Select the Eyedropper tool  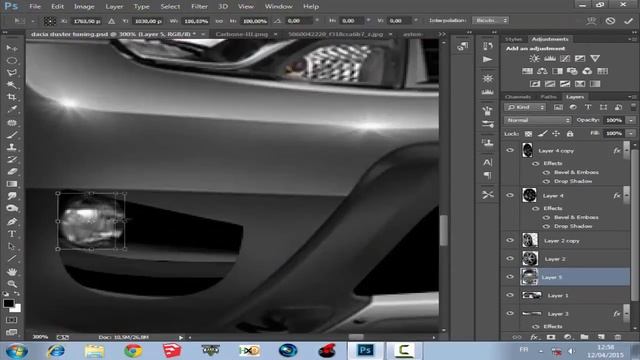(x=11, y=109)
